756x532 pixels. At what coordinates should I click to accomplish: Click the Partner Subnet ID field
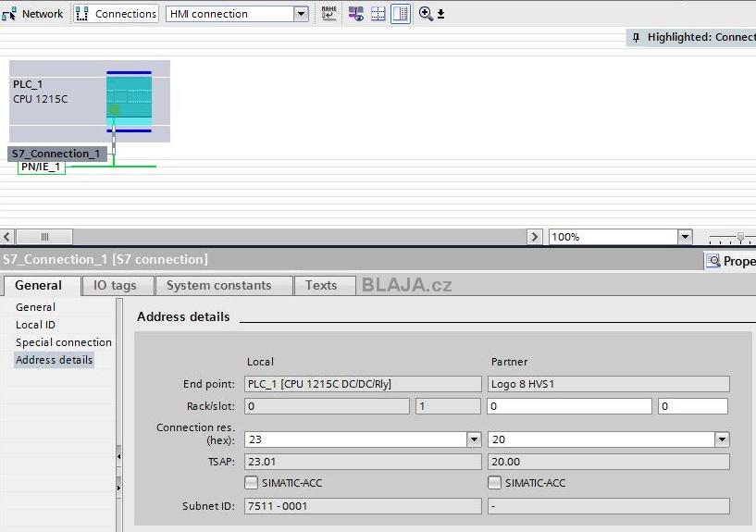pyautogui.click(x=609, y=506)
